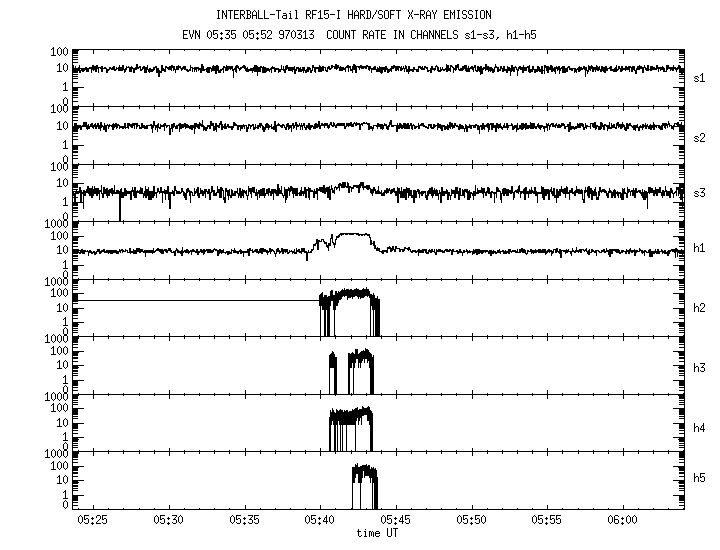Select the 05:35 time tick label
The width and height of the screenshot is (720, 550).
(245, 521)
